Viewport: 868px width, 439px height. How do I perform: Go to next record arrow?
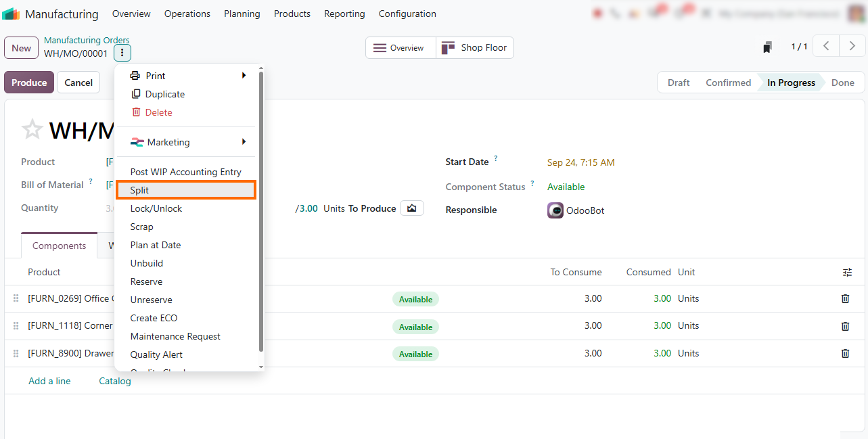(852, 47)
